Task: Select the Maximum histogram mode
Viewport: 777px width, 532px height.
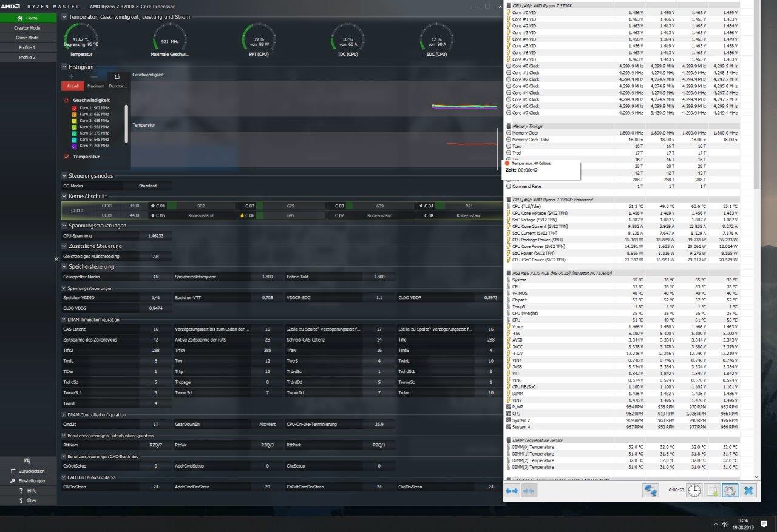Action: click(x=95, y=86)
